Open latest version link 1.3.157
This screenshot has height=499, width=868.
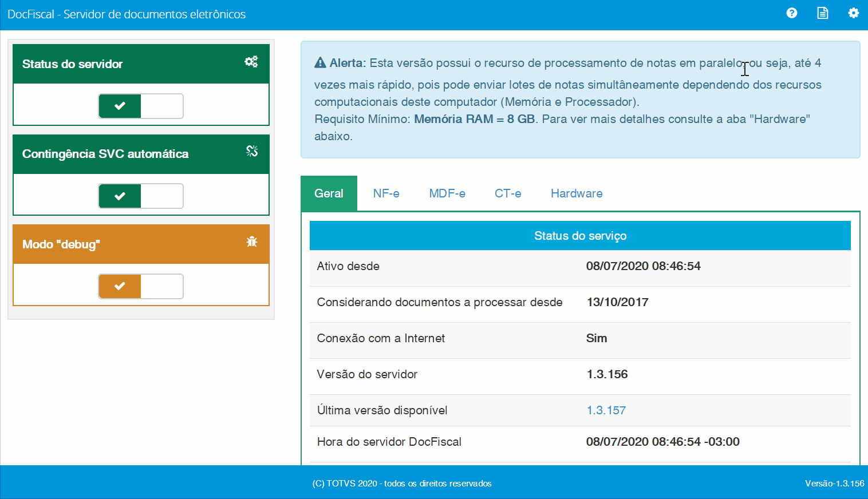tap(606, 410)
